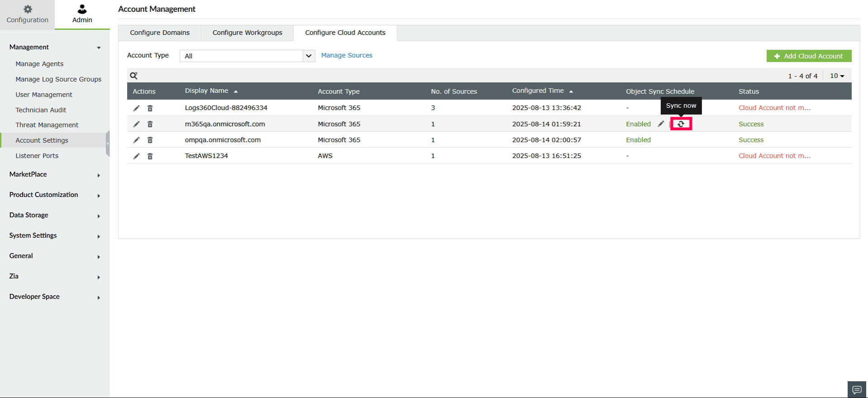Edit the Logs360Cloud-882496334 account
The image size is (868, 398).
coord(136,108)
